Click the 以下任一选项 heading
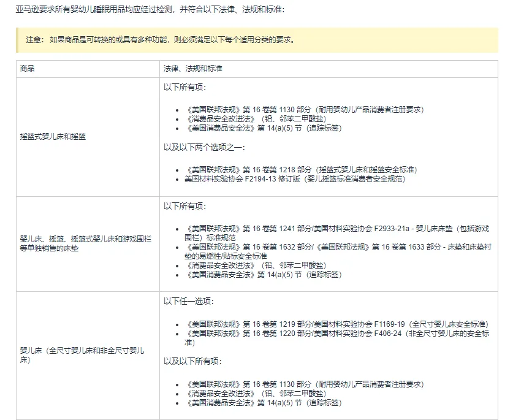532x420 pixels. coord(189,301)
